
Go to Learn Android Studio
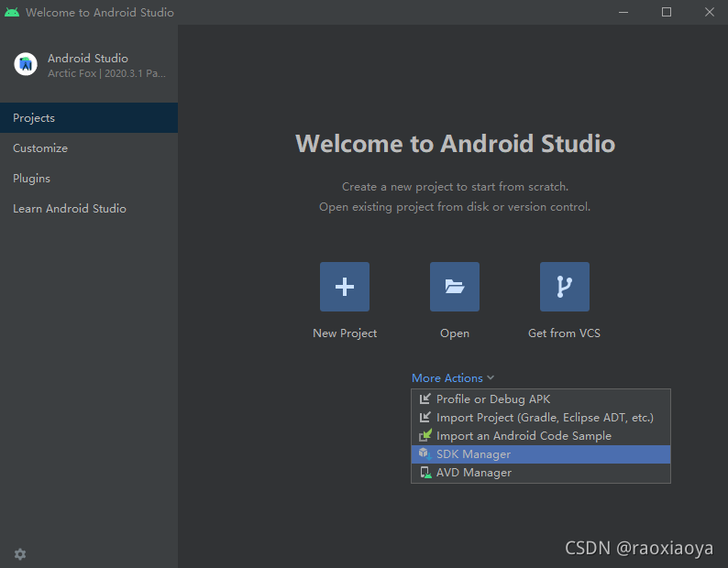(x=89, y=208)
